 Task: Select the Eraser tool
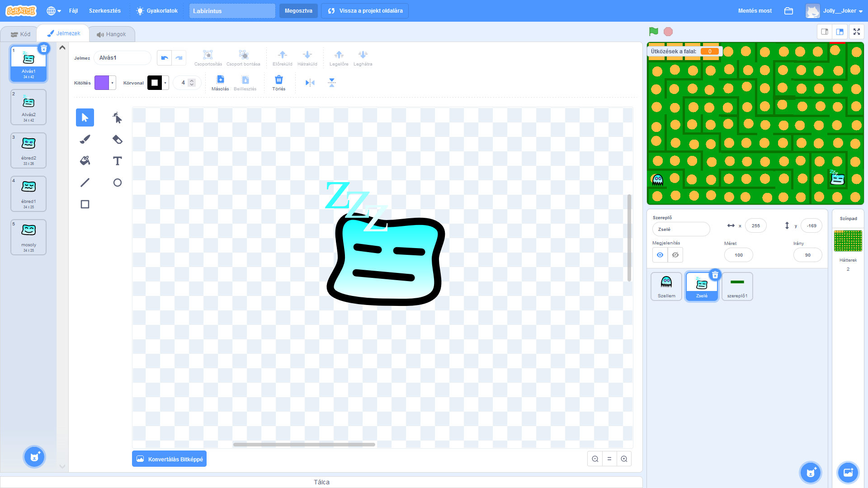(117, 139)
